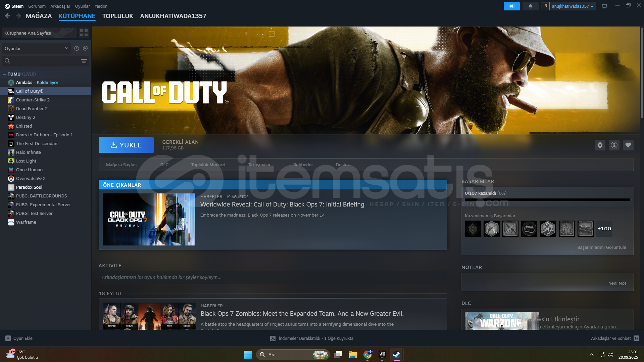Switch library to grid collections view

[x=84, y=33]
